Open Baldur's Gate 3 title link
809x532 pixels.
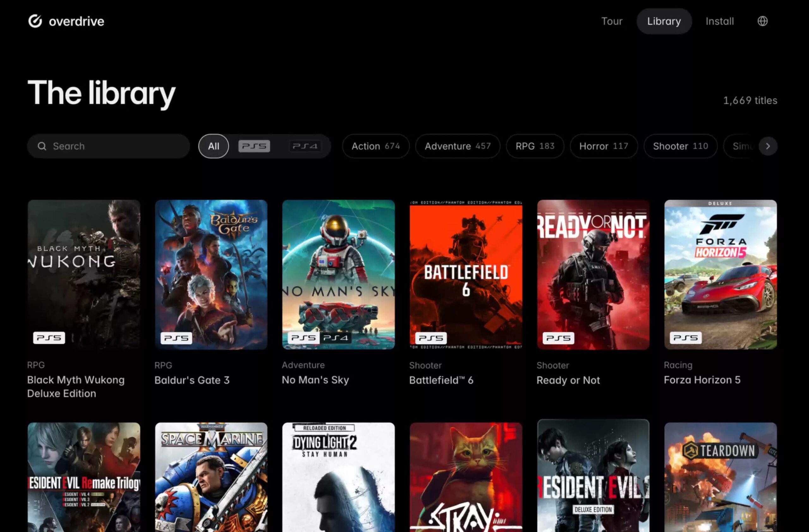tap(192, 380)
